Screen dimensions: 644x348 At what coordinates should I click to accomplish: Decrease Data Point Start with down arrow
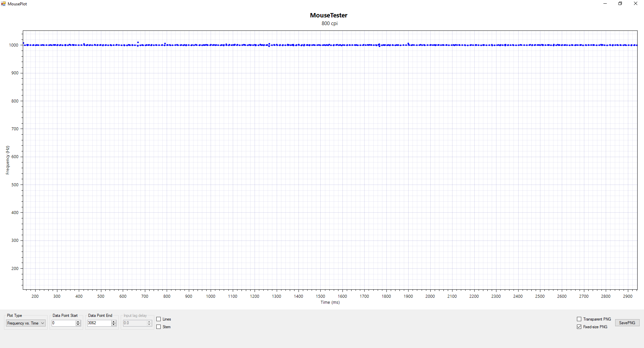click(78, 325)
